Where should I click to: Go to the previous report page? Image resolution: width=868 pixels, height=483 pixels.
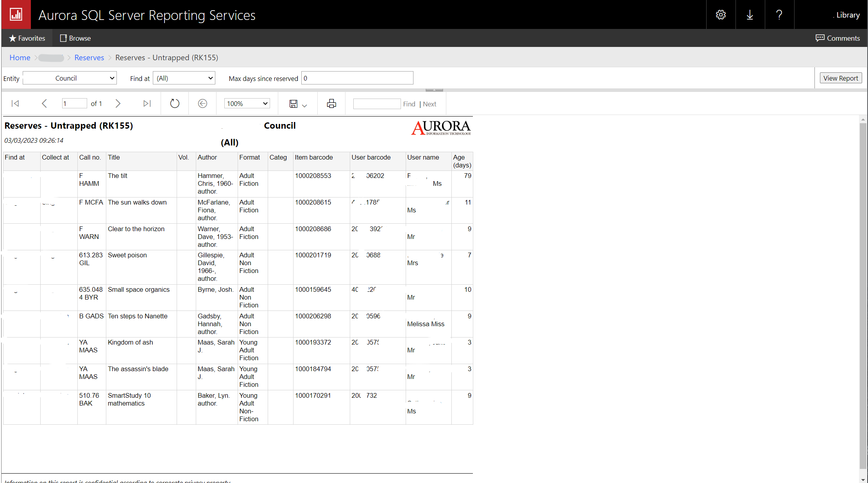(x=44, y=104)
